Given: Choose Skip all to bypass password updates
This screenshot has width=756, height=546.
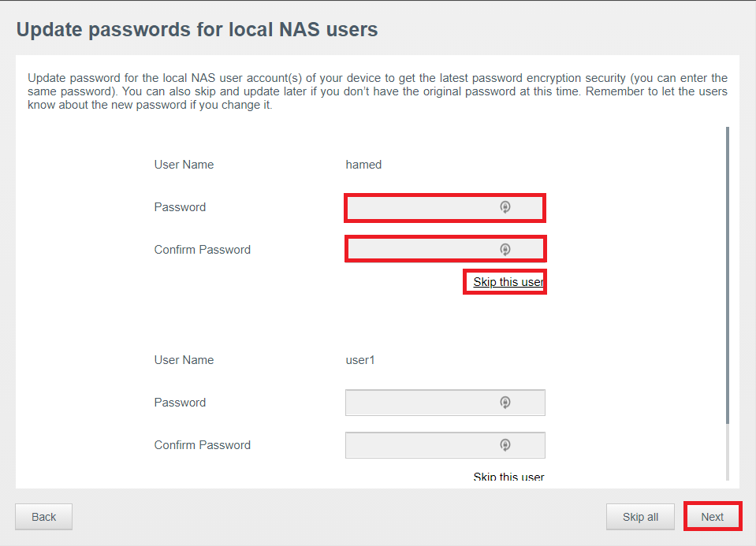Looking at the screenshot, I should (640, 517).
